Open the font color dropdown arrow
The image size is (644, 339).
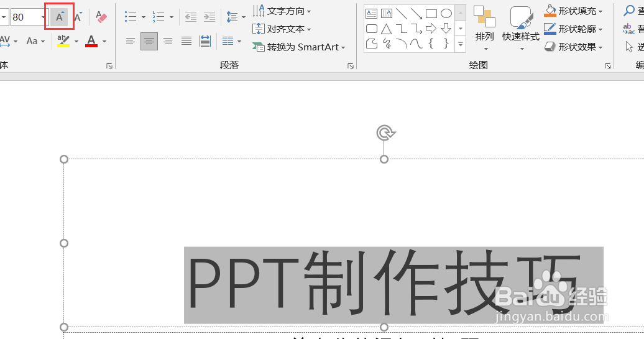click(104, 41)
